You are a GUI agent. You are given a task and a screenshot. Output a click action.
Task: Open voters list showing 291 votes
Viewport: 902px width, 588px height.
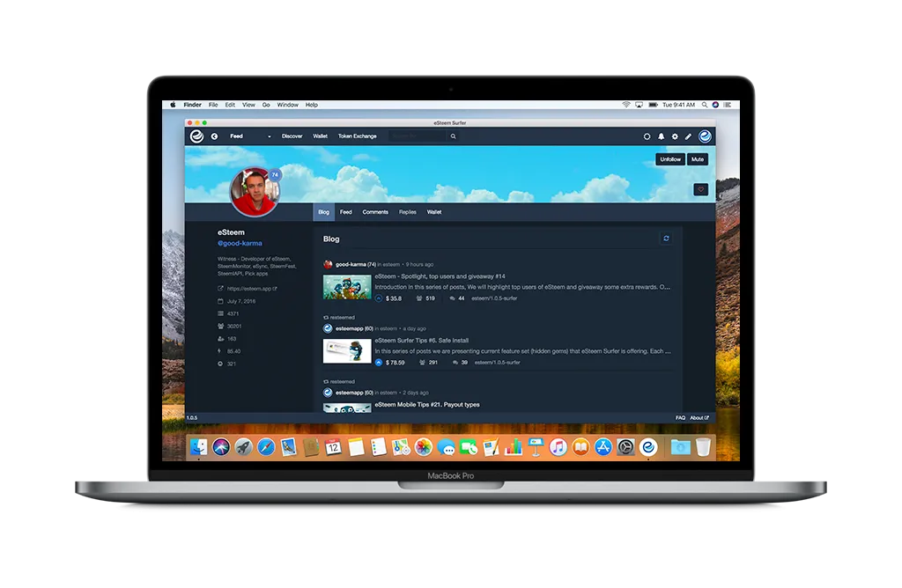429,363
